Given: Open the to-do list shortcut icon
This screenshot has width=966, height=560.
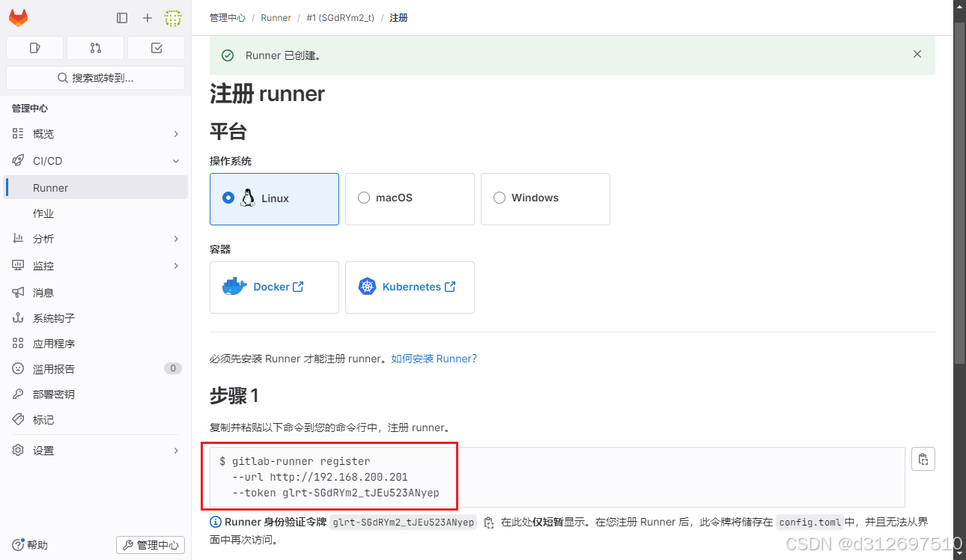Looking at the screenshot, I should coord(156,48).
